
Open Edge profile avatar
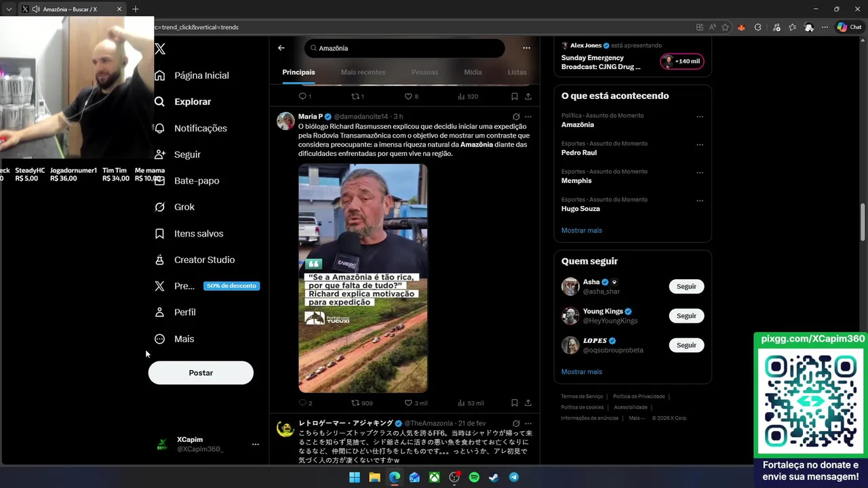[x=809, y=27]
